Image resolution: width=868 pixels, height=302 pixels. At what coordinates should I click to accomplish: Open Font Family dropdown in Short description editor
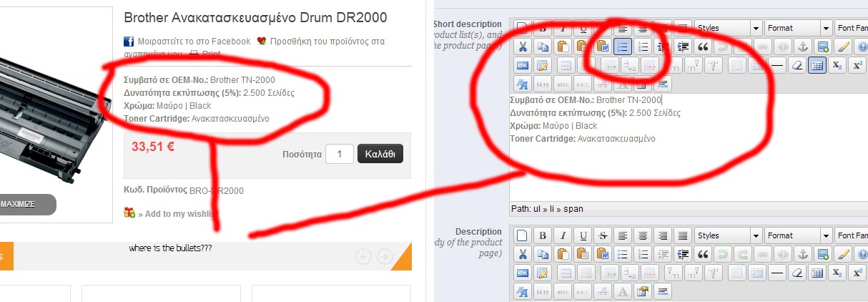point(851,28)
